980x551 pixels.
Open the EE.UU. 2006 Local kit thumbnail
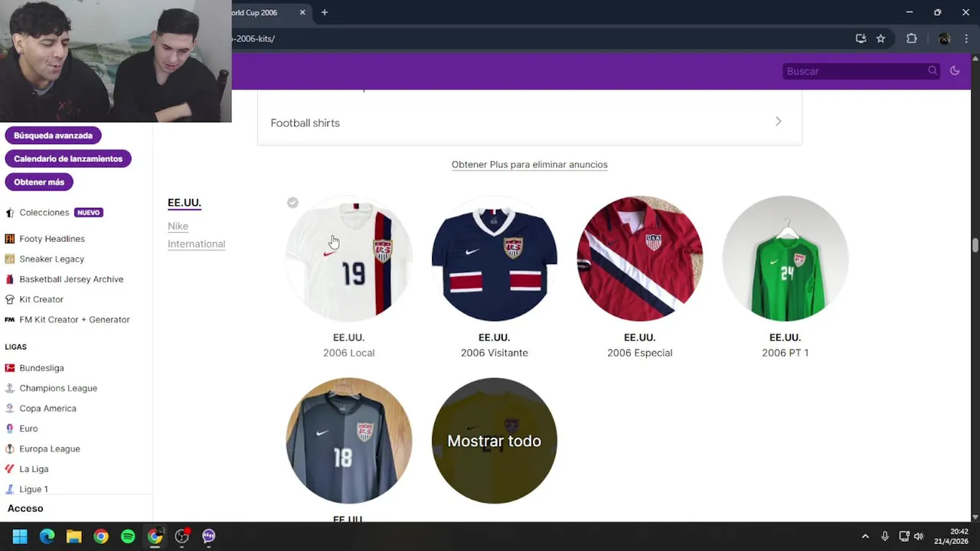pyautogui.click(x=349, y=259)
